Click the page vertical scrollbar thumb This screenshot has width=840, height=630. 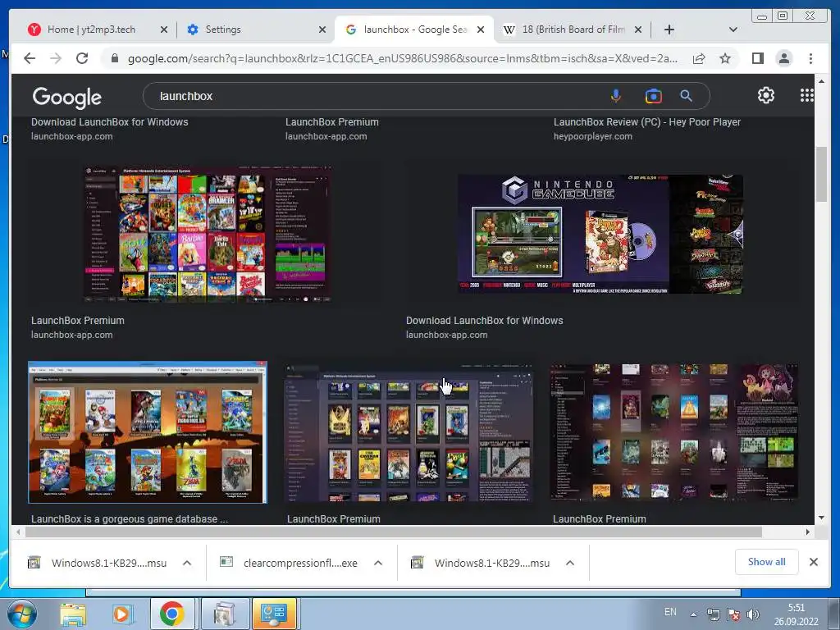pyautogui.click(x=821, y=175)
